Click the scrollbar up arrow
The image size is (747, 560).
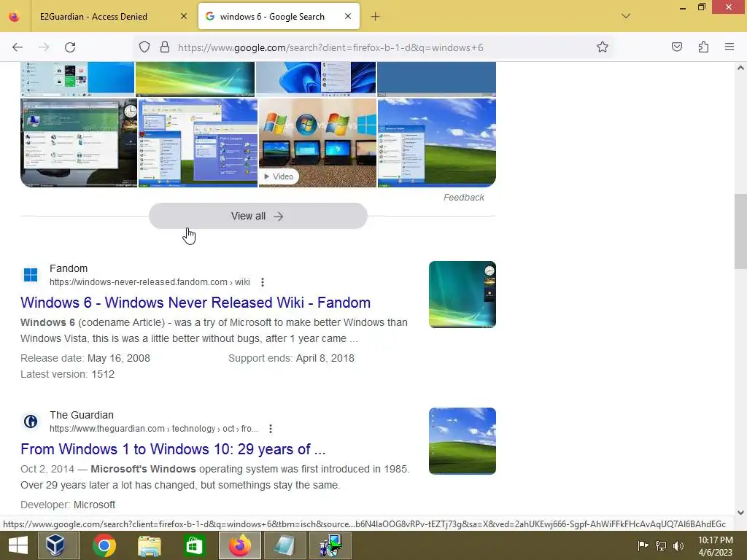click(740, 68)
